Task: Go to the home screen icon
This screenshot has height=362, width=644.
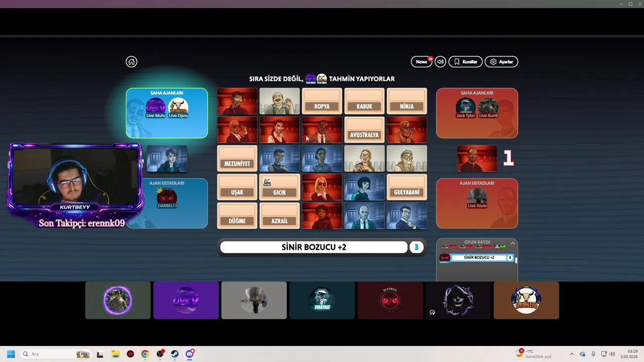Action: [131, 62]
